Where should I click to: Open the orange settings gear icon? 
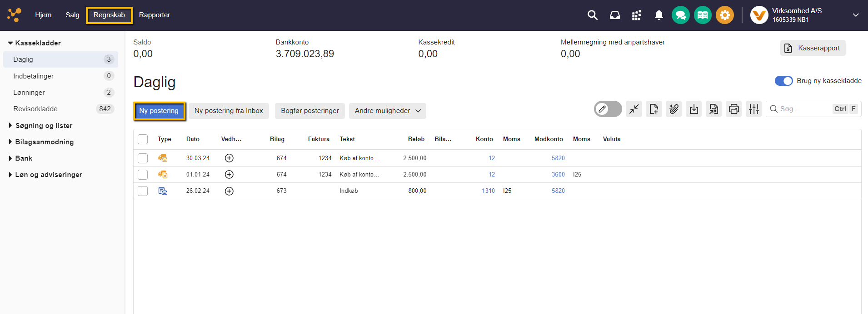pos(724,15)
